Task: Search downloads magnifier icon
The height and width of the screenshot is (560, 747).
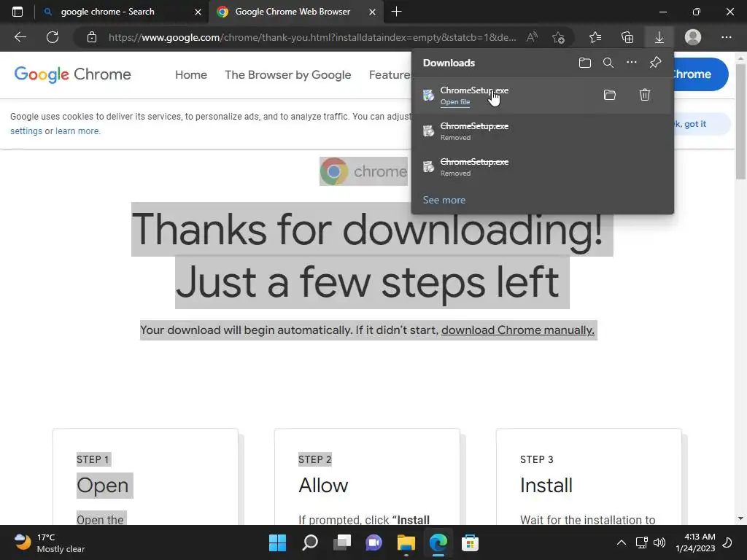Action: point(608,63)
